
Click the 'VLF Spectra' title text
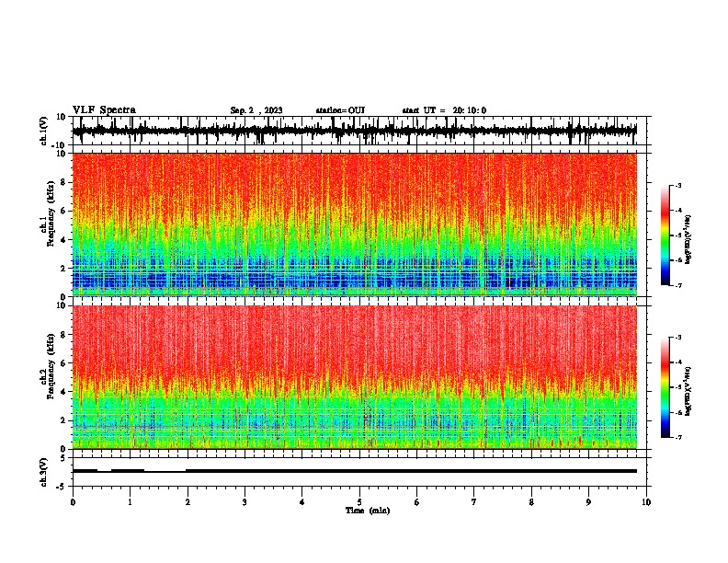[104, 110]
